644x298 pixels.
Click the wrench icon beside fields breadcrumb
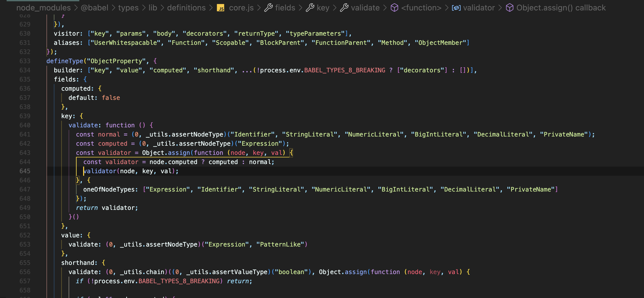tap(268, 8)
